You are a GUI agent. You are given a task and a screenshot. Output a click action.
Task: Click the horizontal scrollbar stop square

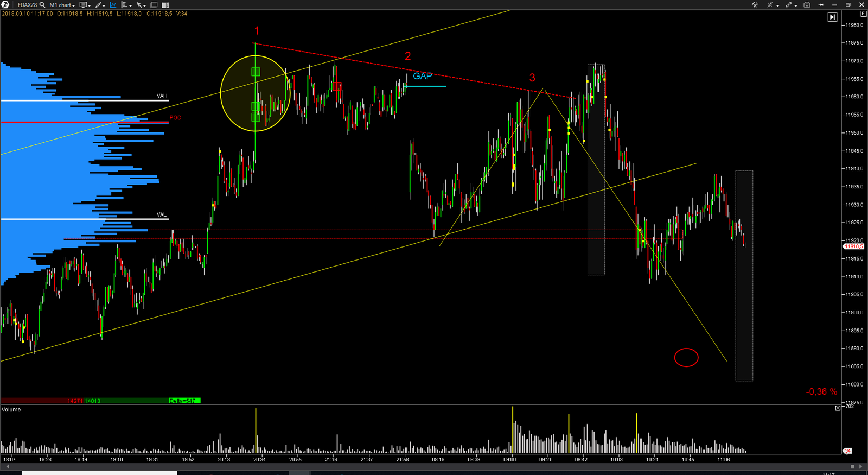[852, 467]
